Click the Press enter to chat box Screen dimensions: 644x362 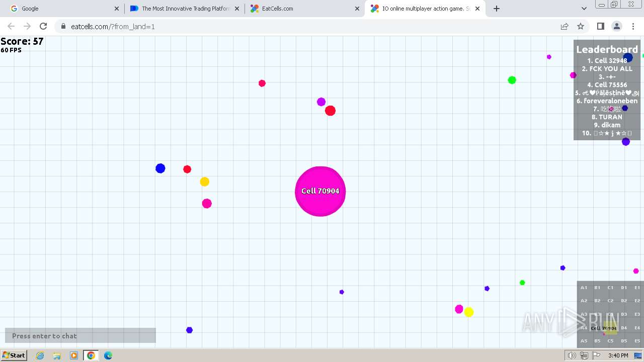pos(80,336)
